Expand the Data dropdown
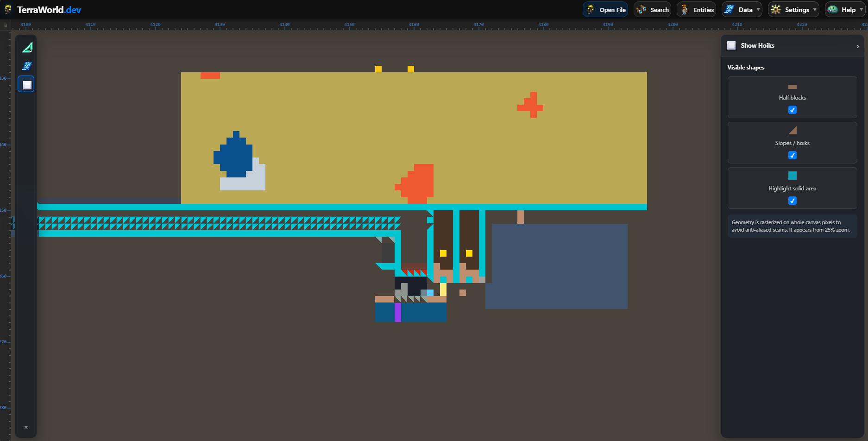Screen dimensions: 868x441 click(742, 10)
